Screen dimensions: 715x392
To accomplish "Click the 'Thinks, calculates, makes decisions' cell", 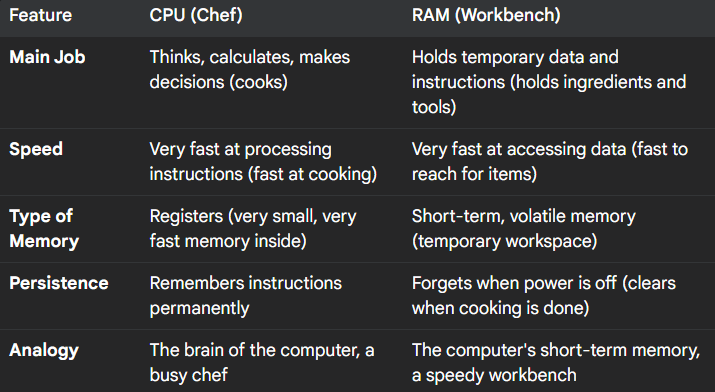I will point(250,70).
